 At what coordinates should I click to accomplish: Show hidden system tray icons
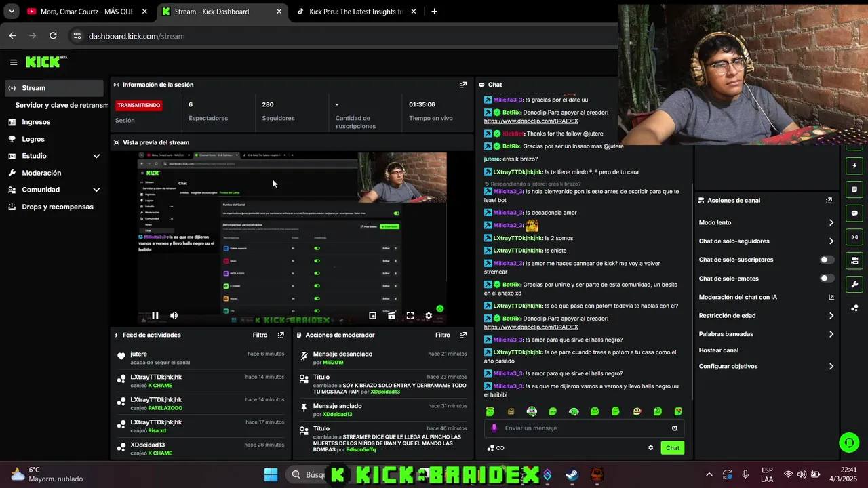[x=709, y=474]
